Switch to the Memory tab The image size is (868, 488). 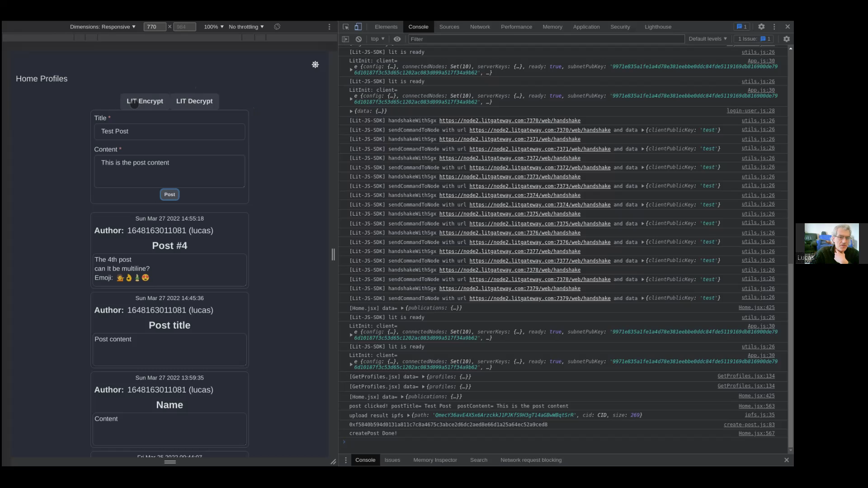click(x=552, y=27)
